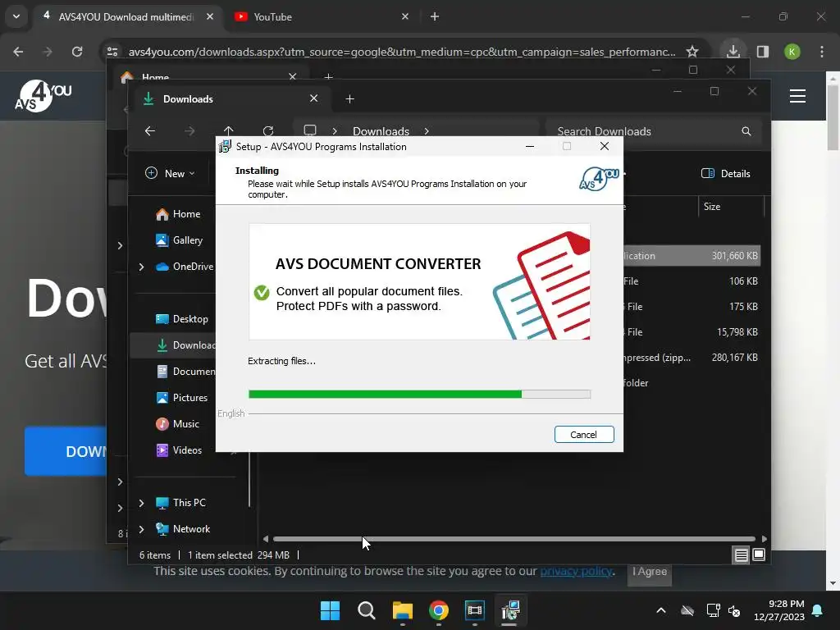
Task: Open a new tab in File Explorer
Action: [349, 99]
